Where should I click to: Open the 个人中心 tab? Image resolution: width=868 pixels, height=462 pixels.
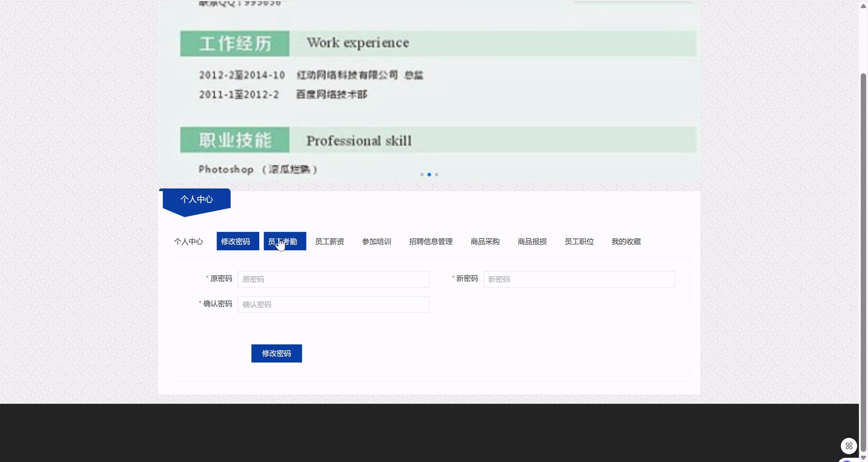click(x=188, y=241)
